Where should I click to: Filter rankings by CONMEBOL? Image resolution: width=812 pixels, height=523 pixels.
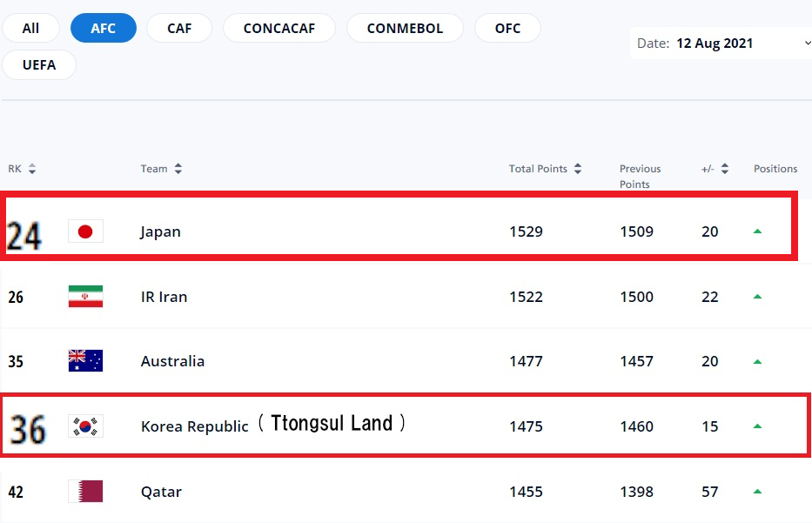click(x=405, y=28)
